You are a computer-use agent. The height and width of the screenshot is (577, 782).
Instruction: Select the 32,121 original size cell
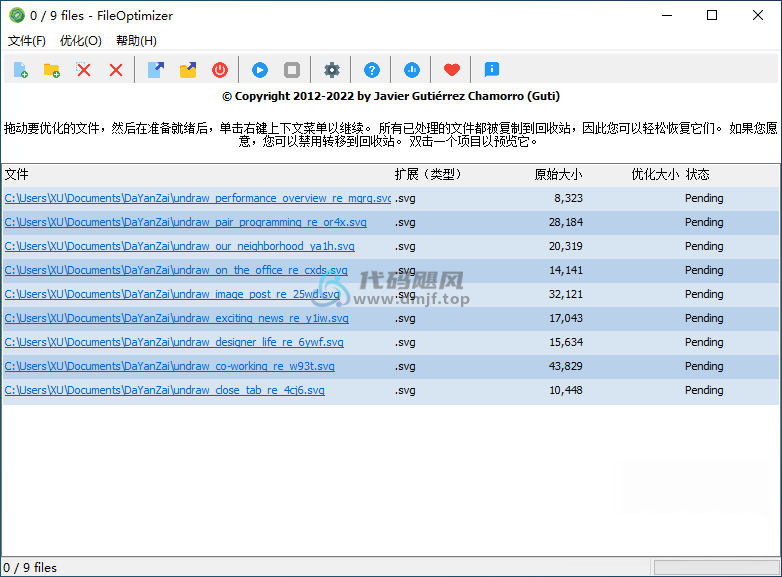point(566,294)
